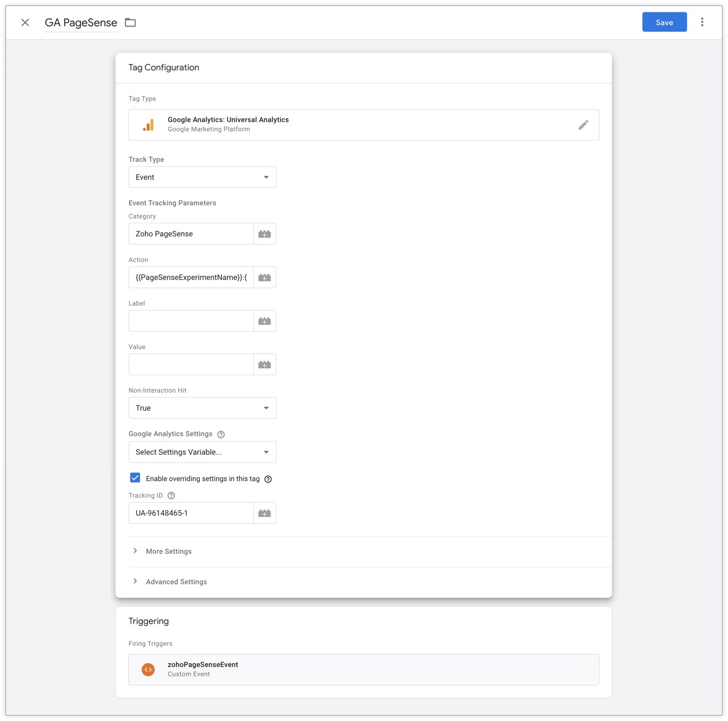
Task: Open the Non-Interaction Hit dropdown
Action: pyautogui.click(x=202, y=408)
